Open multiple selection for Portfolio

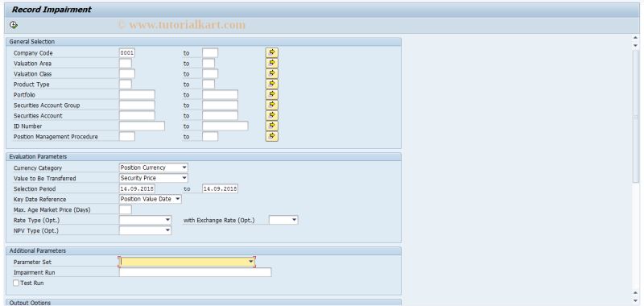point(272,94)
